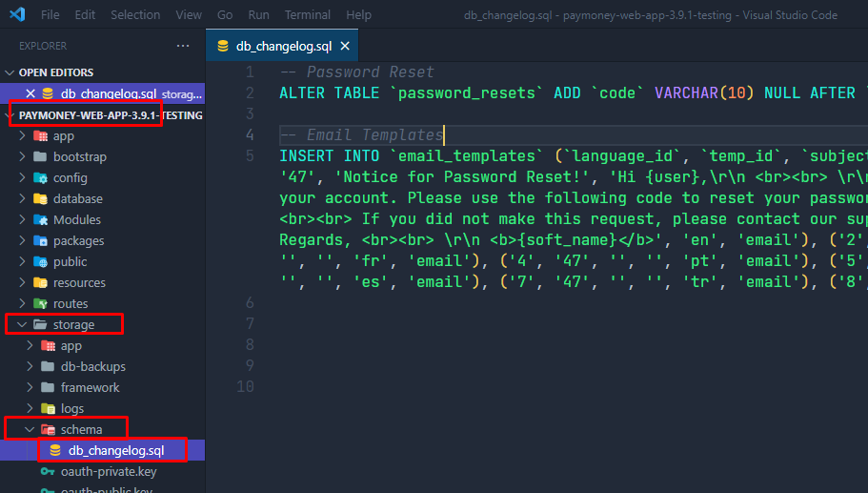Open the Explorer more actions ellipsis
Viewport: 868px width, 493px height.
[183, 45]
